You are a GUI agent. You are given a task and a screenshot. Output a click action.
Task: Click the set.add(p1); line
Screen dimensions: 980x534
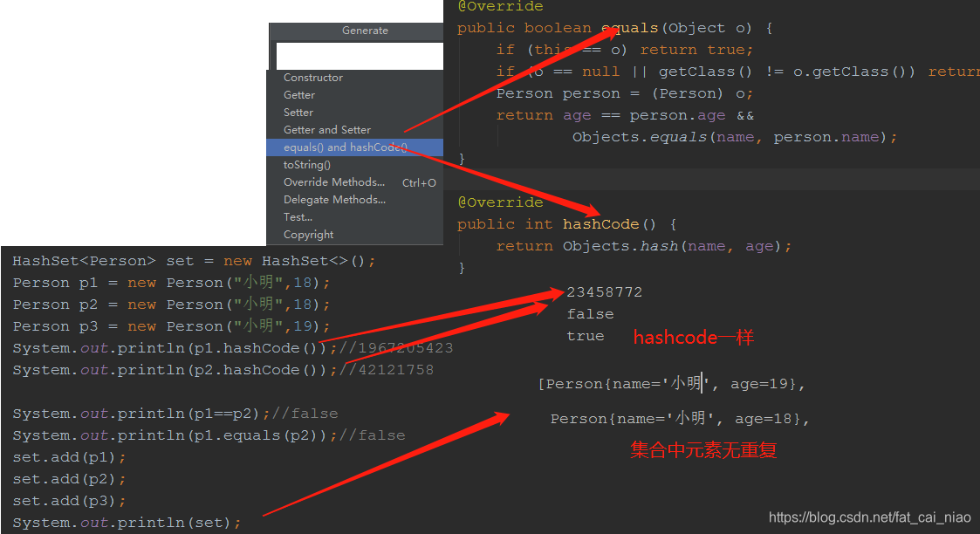(x=69, y=457)
